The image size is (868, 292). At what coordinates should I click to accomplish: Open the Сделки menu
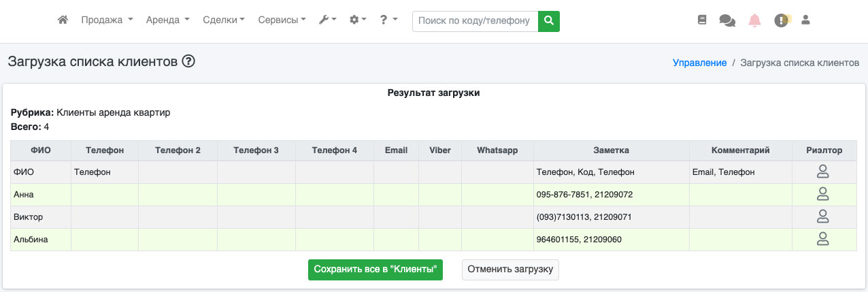pyautogui.click(x=224, y=20)
